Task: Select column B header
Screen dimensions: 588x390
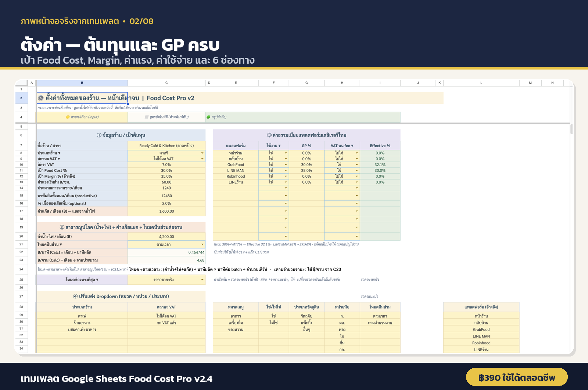Action: coord(82,83)
